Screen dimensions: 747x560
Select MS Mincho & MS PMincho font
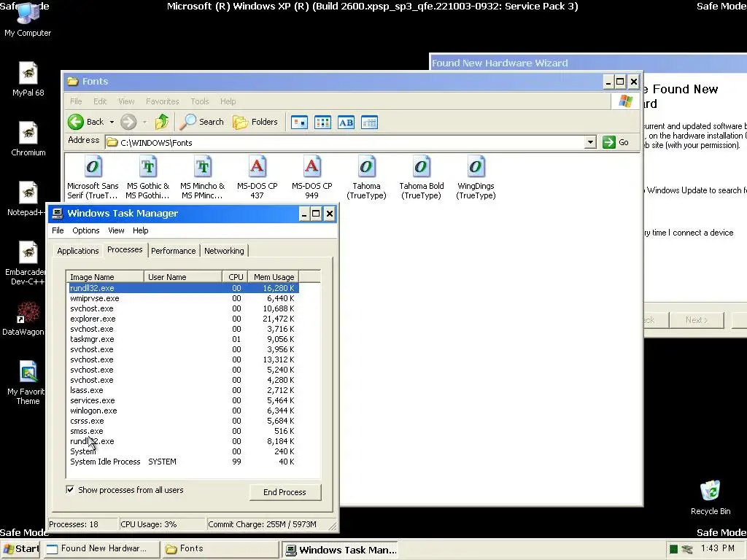203,177
